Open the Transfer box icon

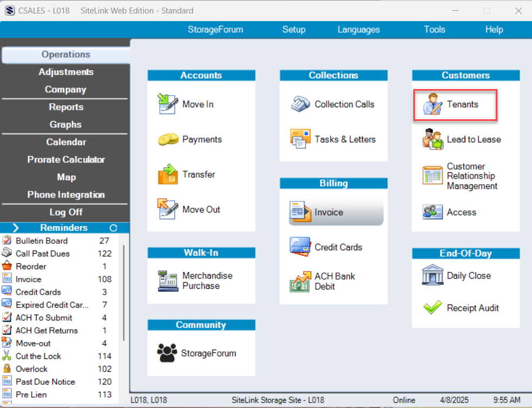click(x=168, y=174)
